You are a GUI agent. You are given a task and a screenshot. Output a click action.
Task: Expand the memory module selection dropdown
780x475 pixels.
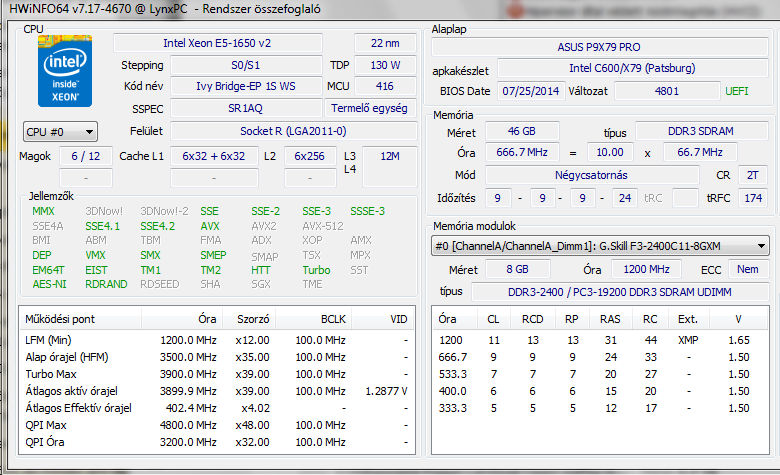click(600, 246)
